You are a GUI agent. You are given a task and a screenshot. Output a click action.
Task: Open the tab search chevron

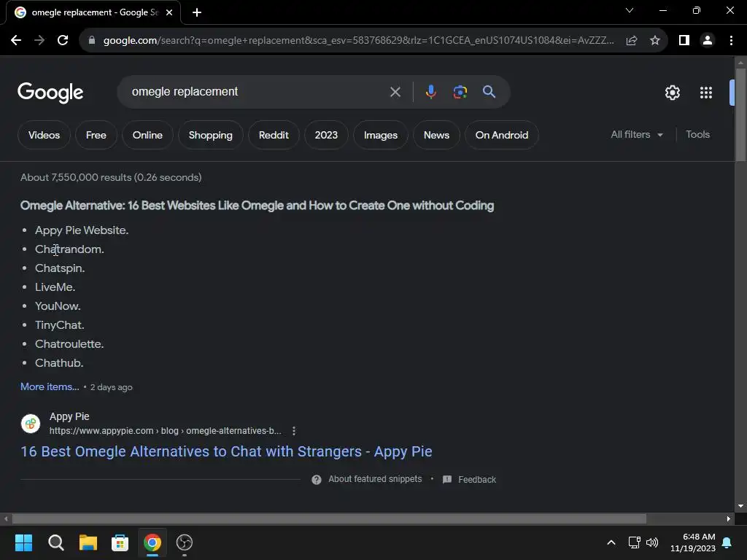pyautogui.click(x=630, y=10)
